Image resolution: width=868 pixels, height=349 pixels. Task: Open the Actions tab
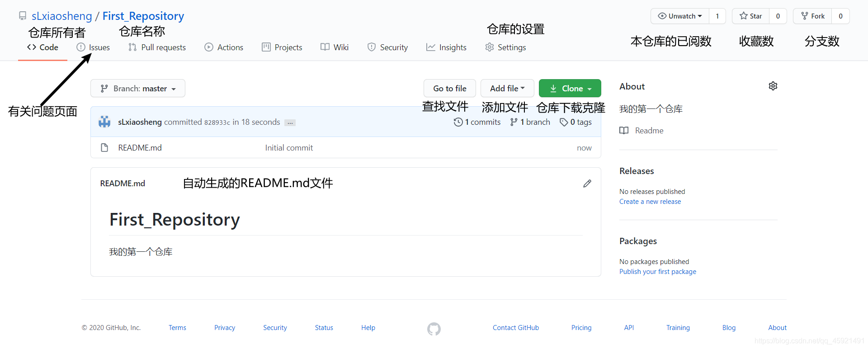(224, 47)
